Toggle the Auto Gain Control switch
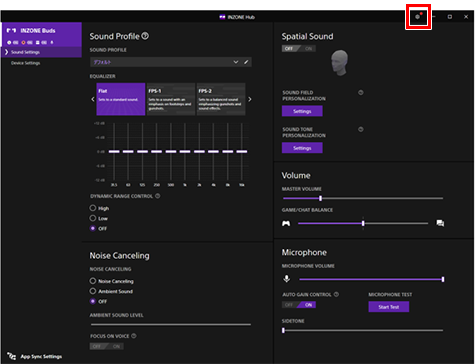Viewport: 475px width, 364px height. (x=299, y=305)
